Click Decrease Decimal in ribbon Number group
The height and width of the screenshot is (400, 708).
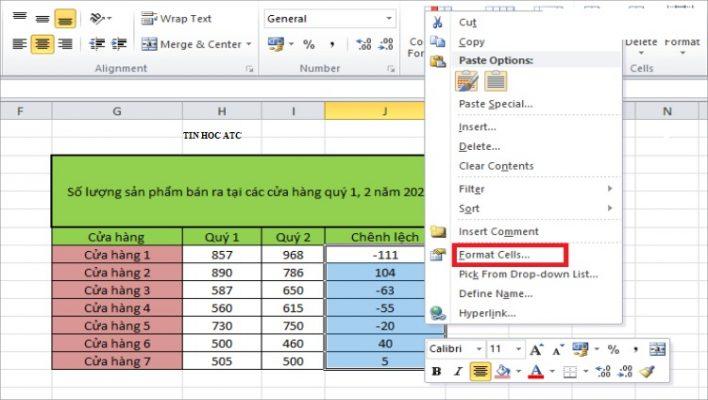coord(386,44)
